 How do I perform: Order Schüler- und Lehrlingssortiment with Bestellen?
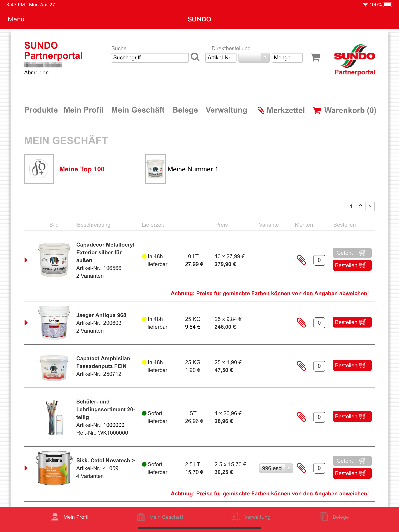(352, 417)
